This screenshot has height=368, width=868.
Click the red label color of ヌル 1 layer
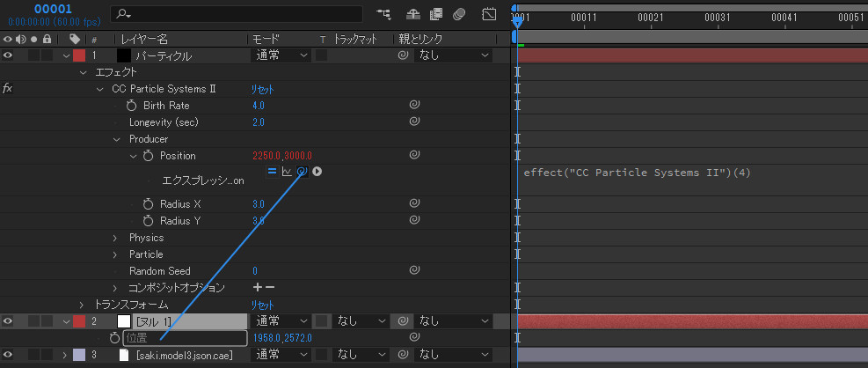[79, 321]
